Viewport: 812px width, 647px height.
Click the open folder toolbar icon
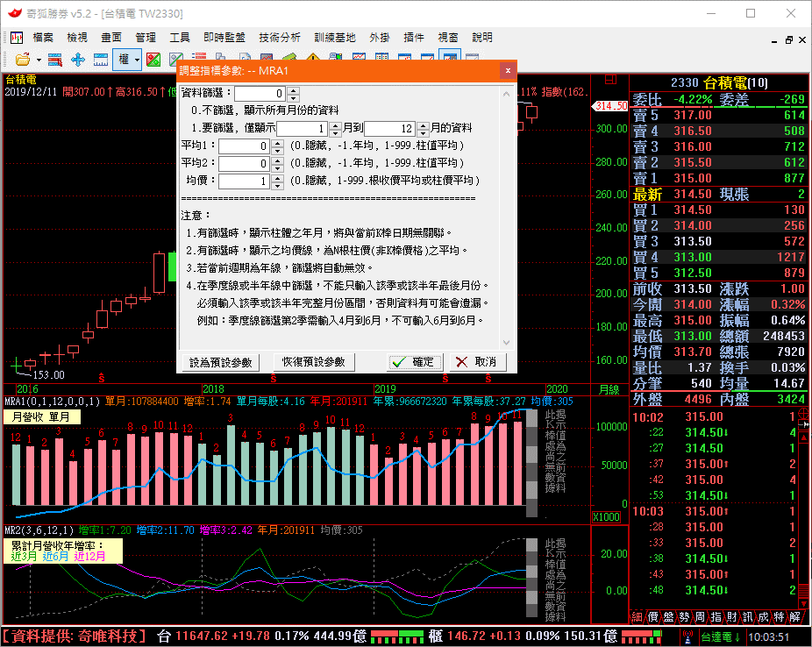(22, 60)
